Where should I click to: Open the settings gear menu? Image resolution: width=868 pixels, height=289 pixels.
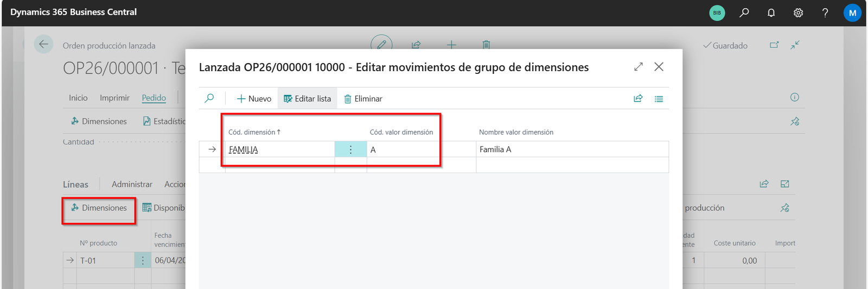(798, 12)
